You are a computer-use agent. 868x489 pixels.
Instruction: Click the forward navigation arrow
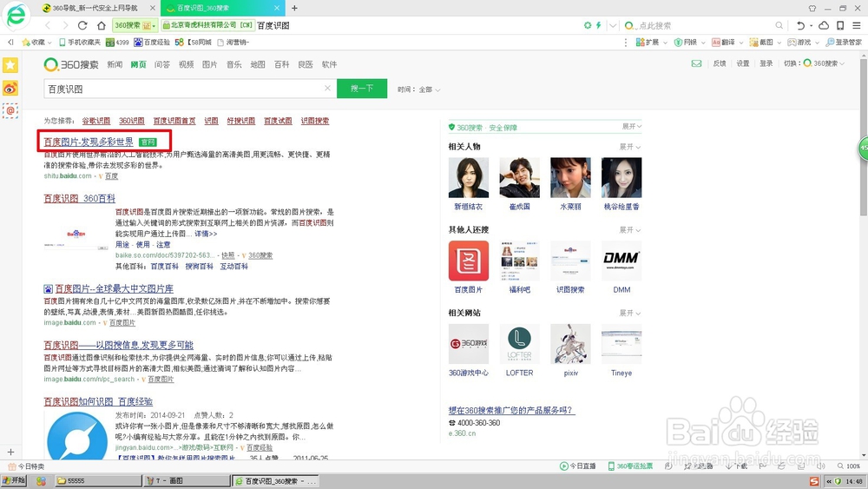point(65,25)
